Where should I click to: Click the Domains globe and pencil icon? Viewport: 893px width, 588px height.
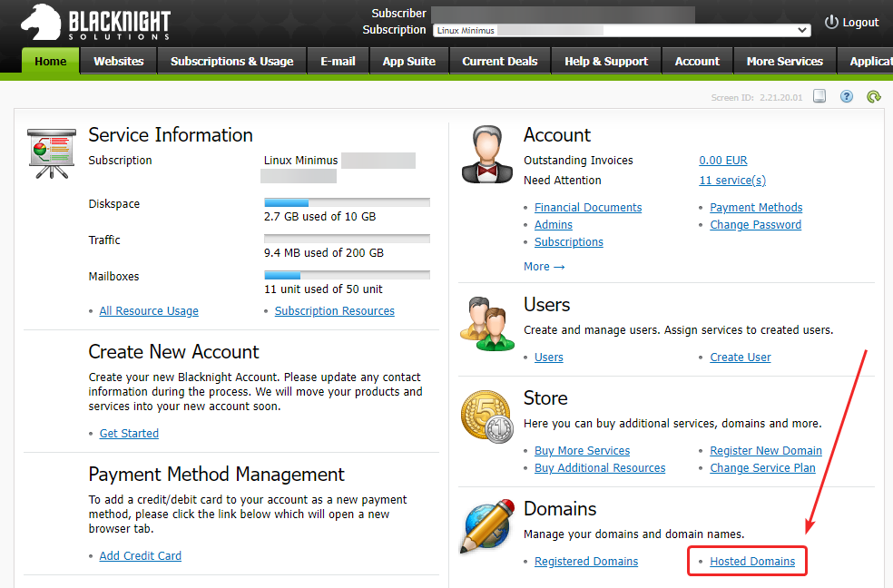coord(487,526)
